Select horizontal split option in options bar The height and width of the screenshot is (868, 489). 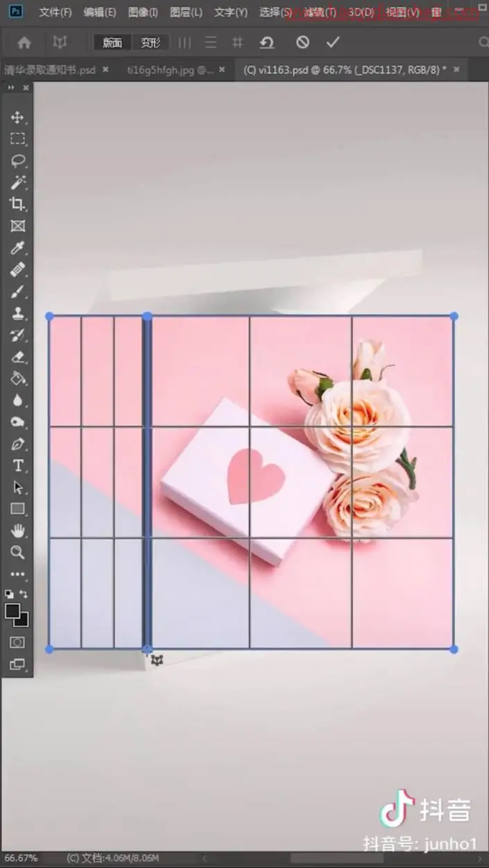pos(211,43)
